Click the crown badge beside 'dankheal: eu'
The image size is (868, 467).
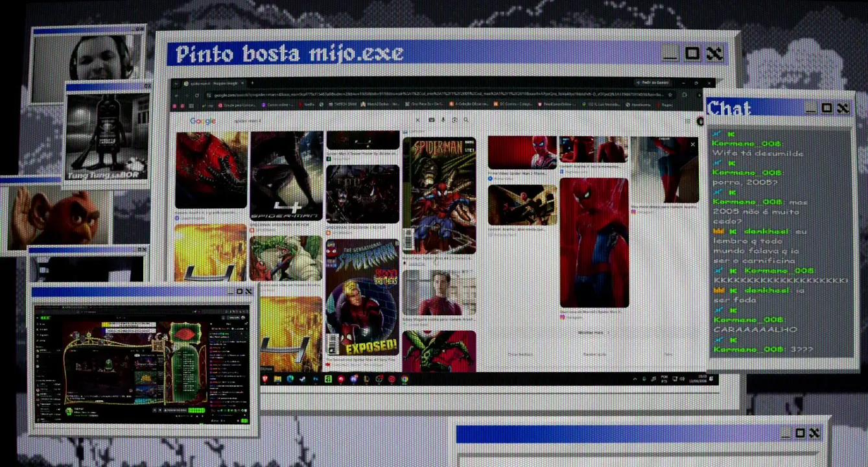(x=718, y=232)
